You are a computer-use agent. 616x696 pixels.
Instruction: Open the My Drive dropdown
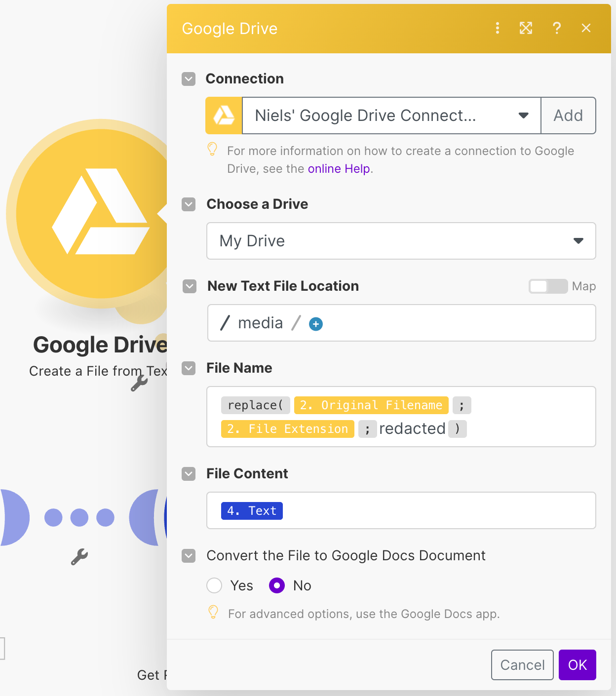(x=401, y=241)
